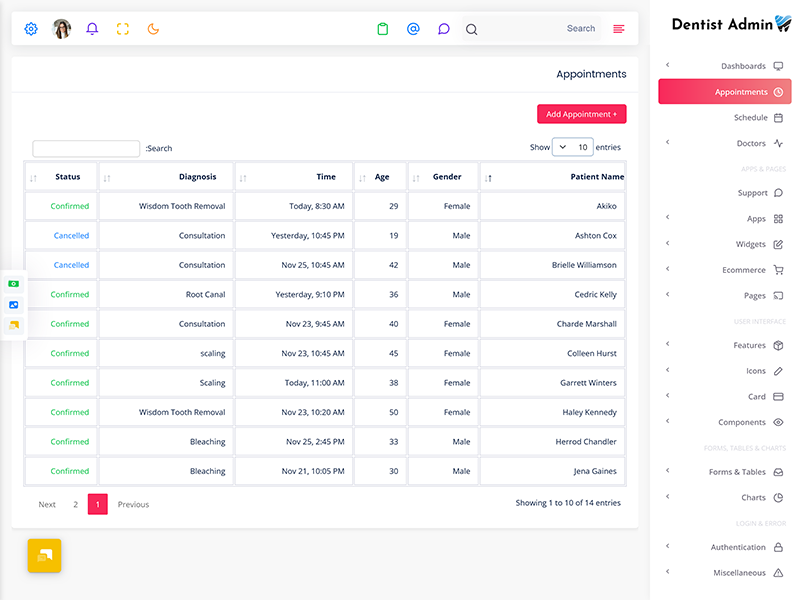Screen dimensions: 800x600
Task: Expand the Doctors chevron
Action: (667, 142)
